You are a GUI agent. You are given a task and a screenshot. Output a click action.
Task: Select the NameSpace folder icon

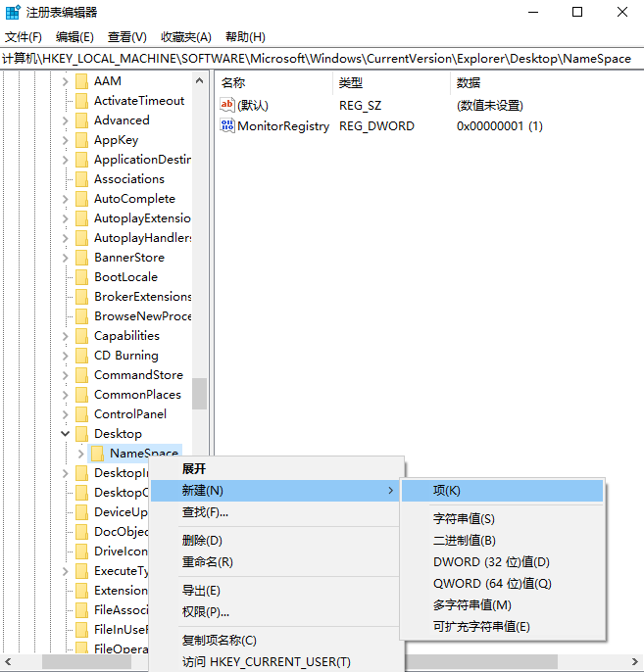point(98,454)
